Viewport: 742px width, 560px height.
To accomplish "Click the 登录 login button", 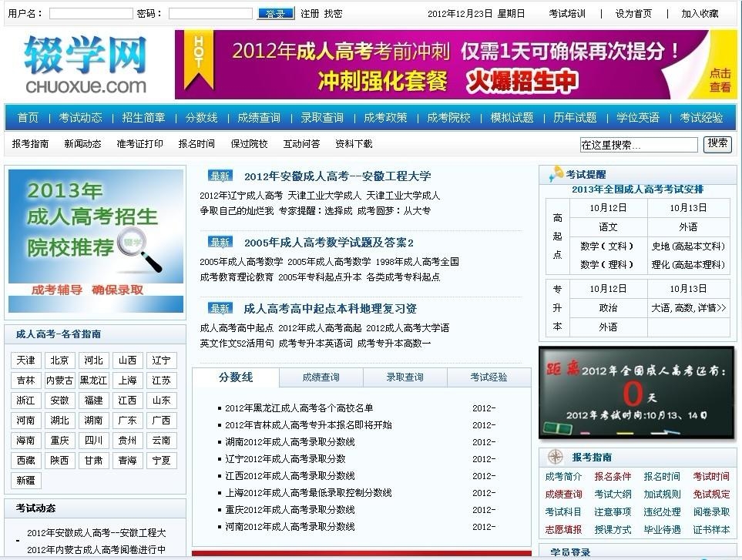I will [x=275, y=14].
